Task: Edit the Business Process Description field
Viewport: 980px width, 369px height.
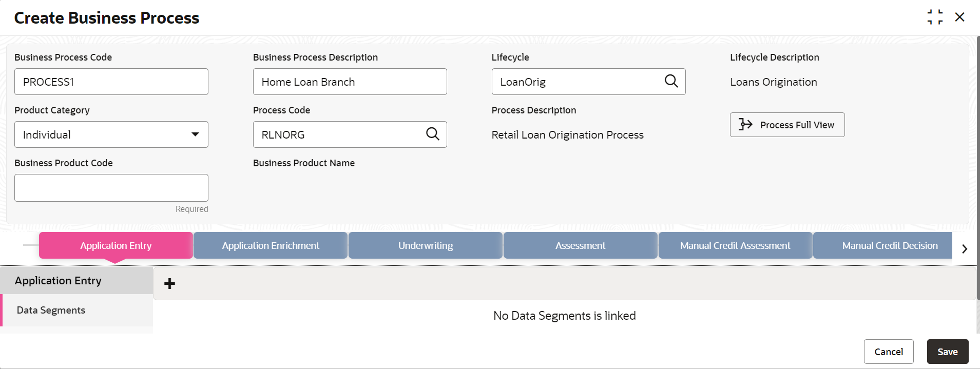Action: [350, 82]
